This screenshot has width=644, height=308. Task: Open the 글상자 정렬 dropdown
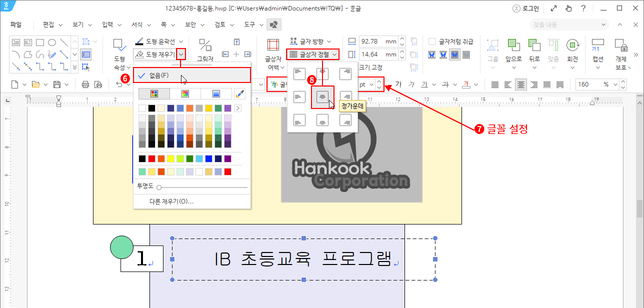coord(313,54)
